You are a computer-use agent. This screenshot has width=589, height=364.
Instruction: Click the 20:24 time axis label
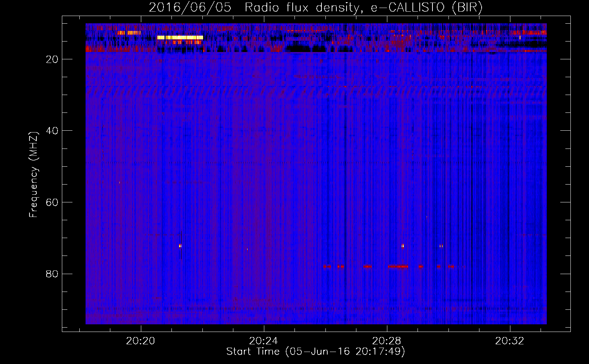pos(263,341)
